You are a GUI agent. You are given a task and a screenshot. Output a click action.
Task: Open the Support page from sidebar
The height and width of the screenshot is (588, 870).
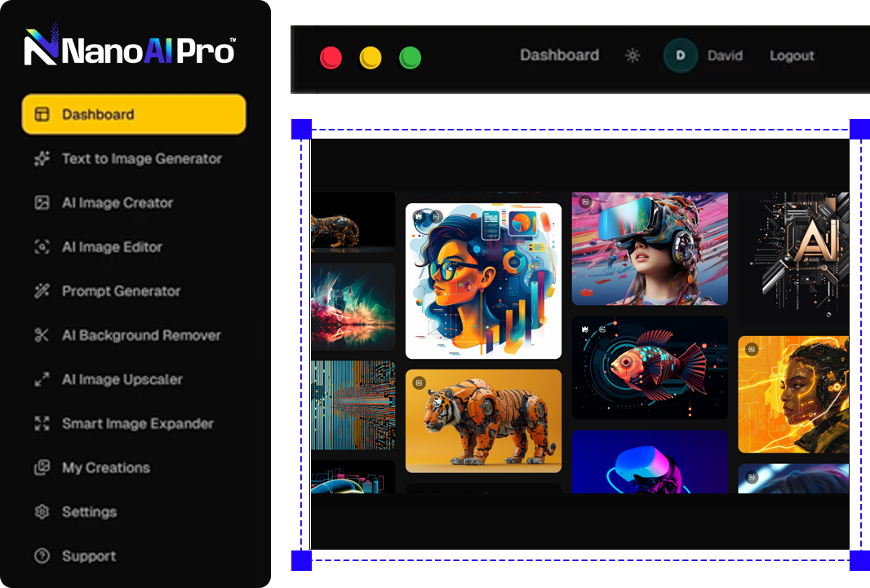pos(88,556)
